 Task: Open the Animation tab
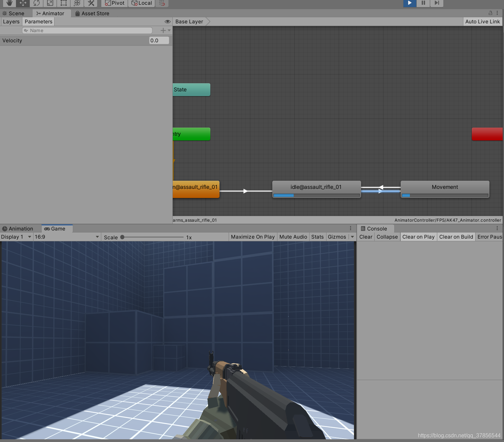click(18, 229)
